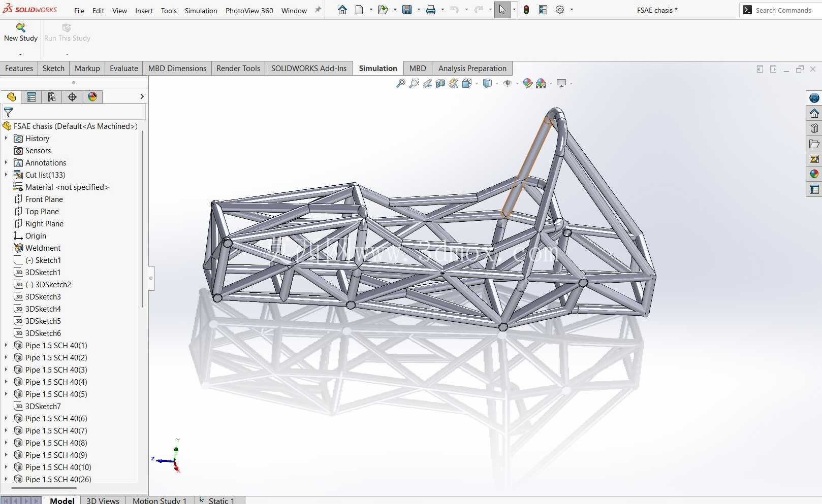Open File Properties list icon in top toolbar

543,10
